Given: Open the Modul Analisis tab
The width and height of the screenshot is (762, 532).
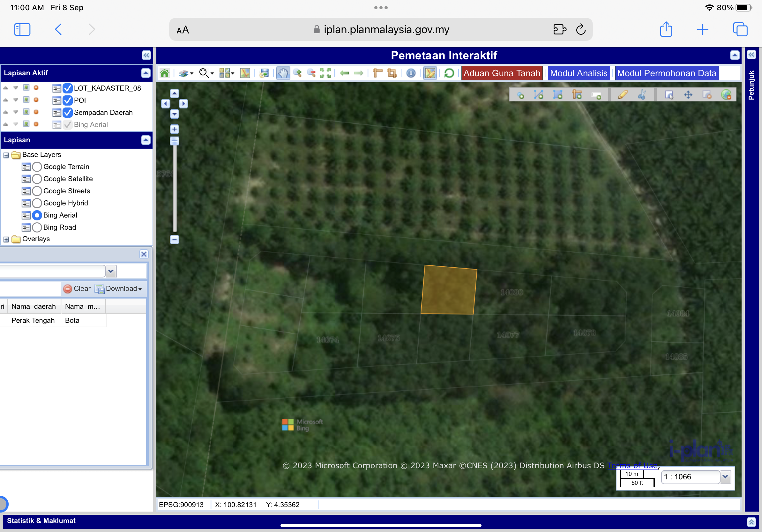Looking at the screenshot, I should coord(579,73).
